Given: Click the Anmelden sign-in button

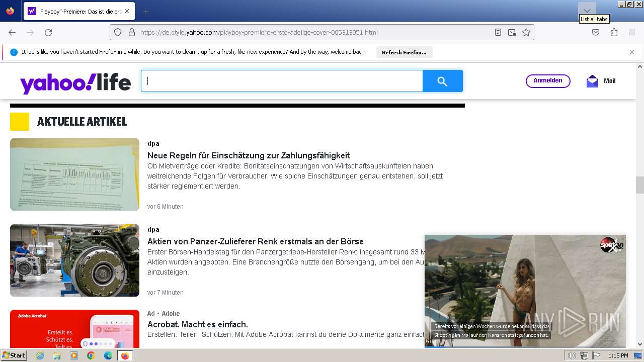Looking at the screenshot, I should (x=548, y=81).
